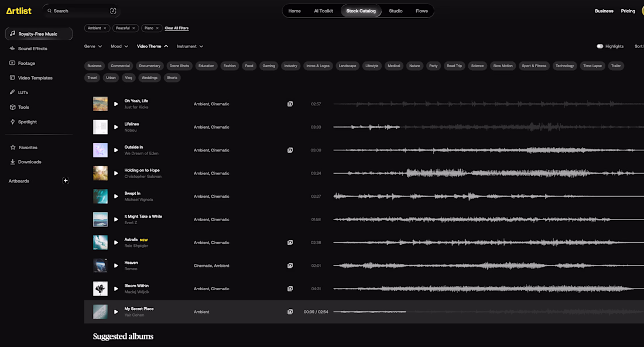Click the stems icon for Outside In
Screen dimensions: 644x347
click(x=290, y=150)
